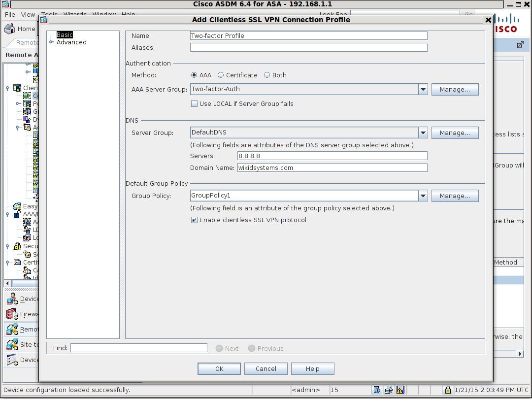The image size is (532, 399).
Task: Click inside the Find text field
Action: [x=138, y=348]
